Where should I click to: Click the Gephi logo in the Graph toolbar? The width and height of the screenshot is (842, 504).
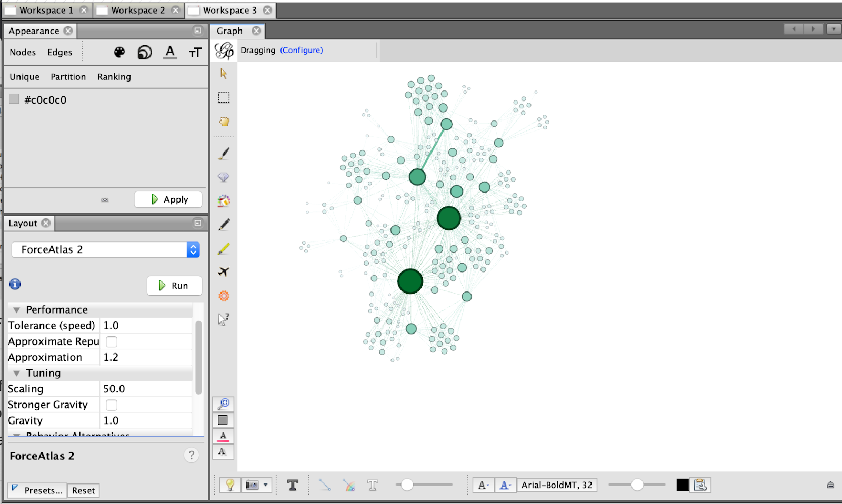[x=224, y=51]
